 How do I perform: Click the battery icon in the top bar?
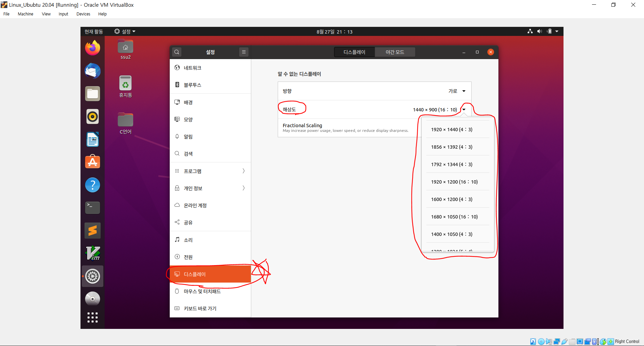[549, 32]
